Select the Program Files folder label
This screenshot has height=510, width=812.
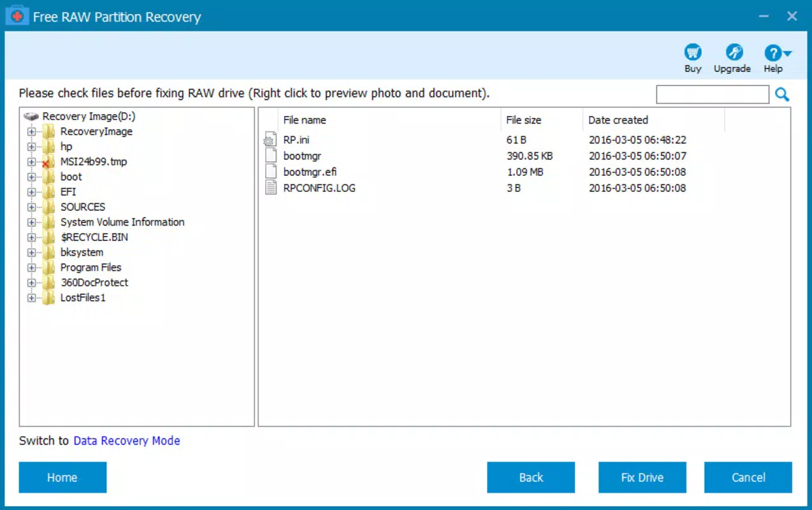click(91, 268)
